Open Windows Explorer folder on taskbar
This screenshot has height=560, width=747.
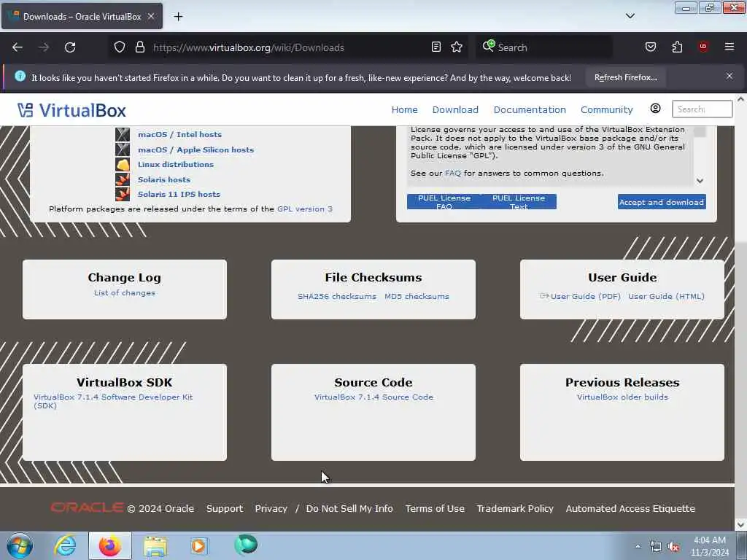pyautogui.click(x=155, y=545)
